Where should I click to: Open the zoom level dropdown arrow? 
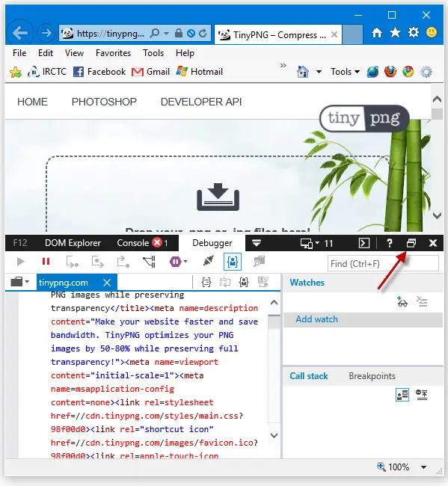[423, 467]
